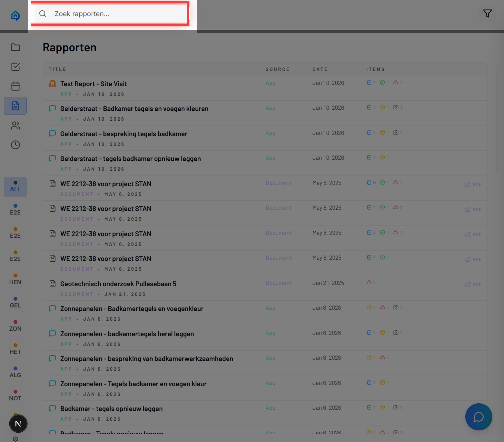Open the folder icon in sidebar
504x442 pixels.
15,47
